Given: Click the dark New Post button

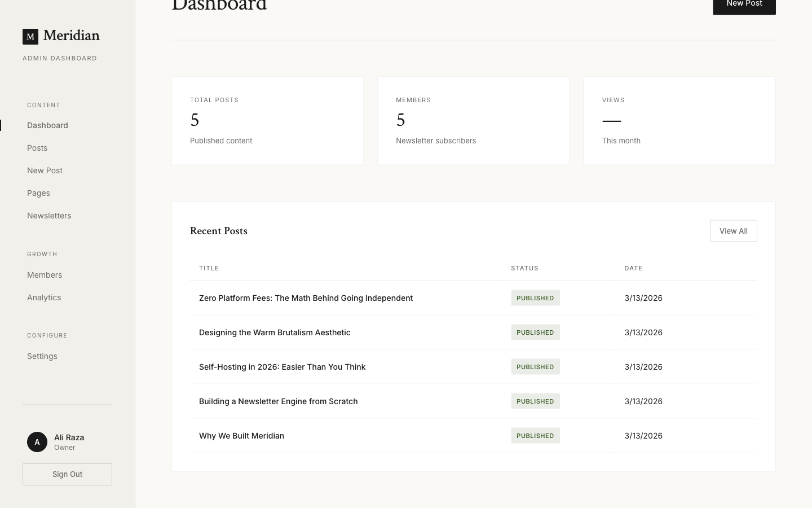Looking at the screenshot, I should pos(744,5).
